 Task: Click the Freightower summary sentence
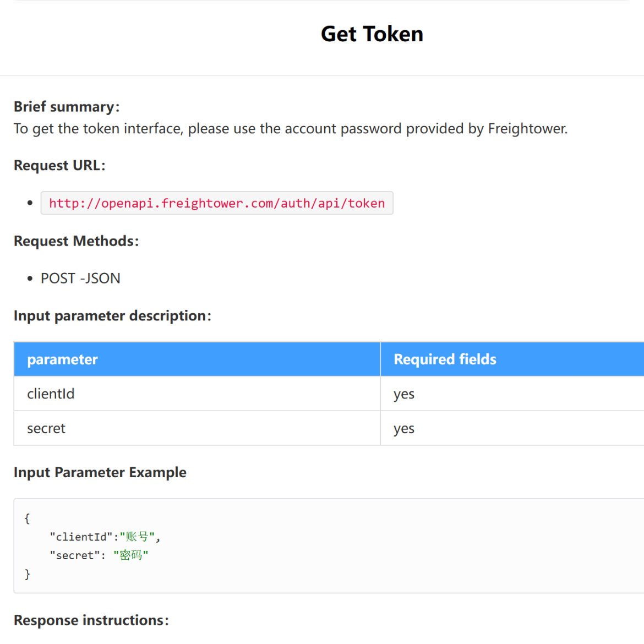point(290,129)
